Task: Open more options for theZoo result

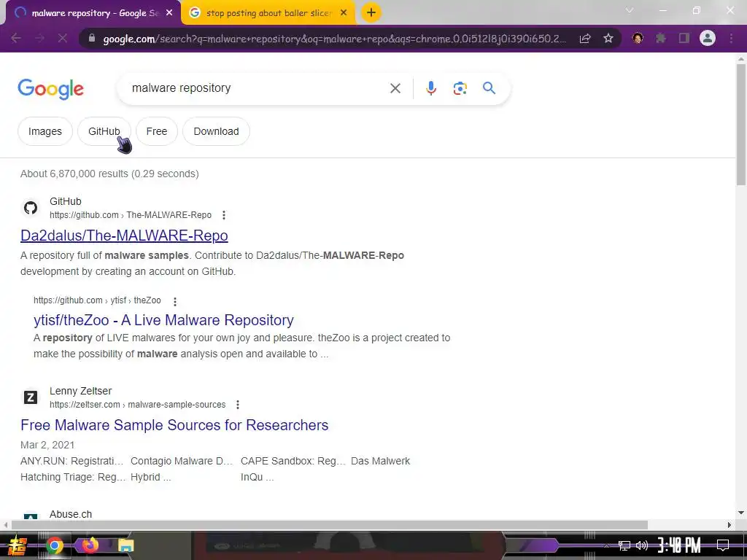Action: (x=175, y=301)
